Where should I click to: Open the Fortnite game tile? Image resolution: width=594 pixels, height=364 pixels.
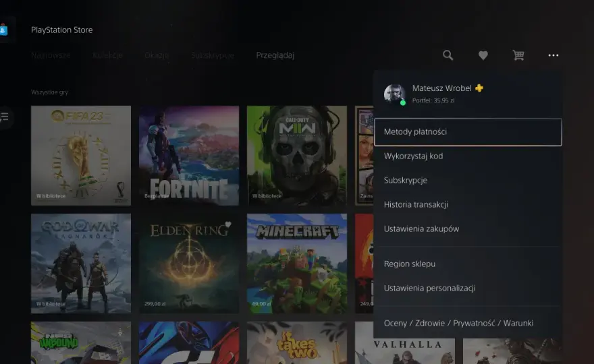189,156
